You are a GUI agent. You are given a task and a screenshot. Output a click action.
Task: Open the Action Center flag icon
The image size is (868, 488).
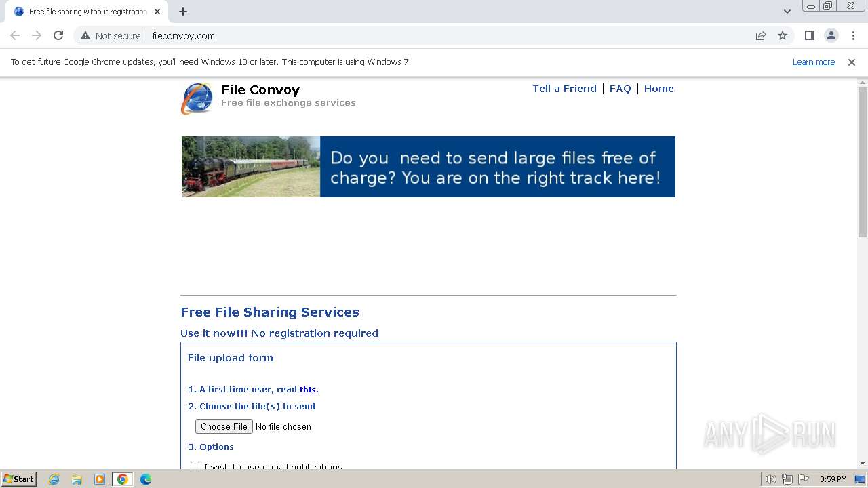804,479
